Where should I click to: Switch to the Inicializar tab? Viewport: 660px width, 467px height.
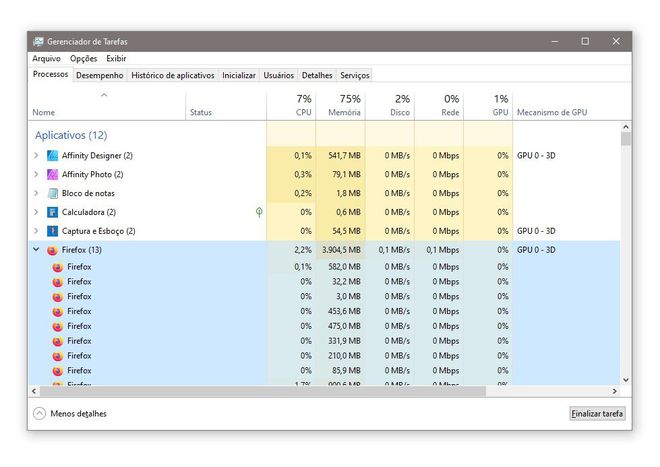pos(239,75)
